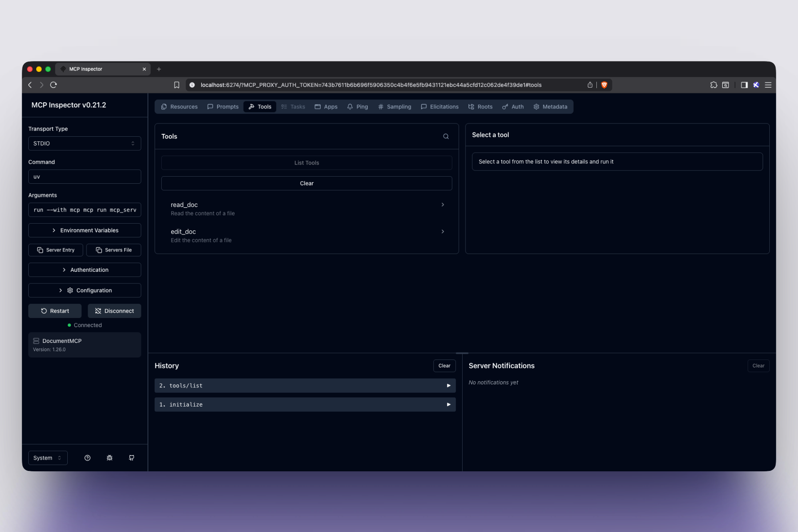Open the GitHub icon link
The width and height of the screenshot is (798, 532).
[x=131, y=458]
